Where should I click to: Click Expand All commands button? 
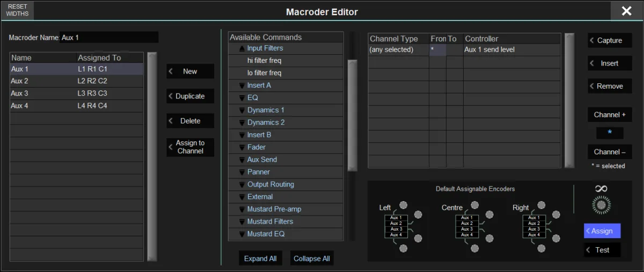[x=260, y=259]
